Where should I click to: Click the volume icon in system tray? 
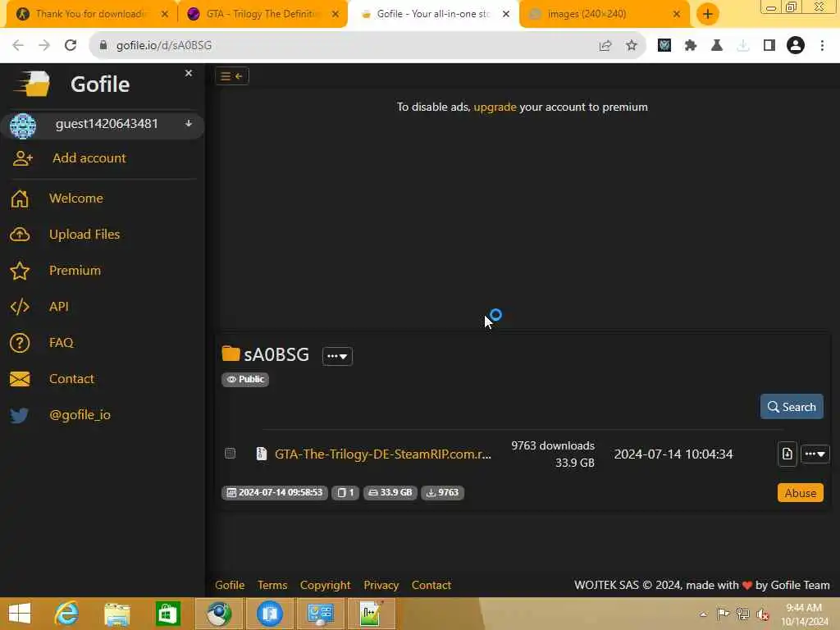[x=763, y=614]
